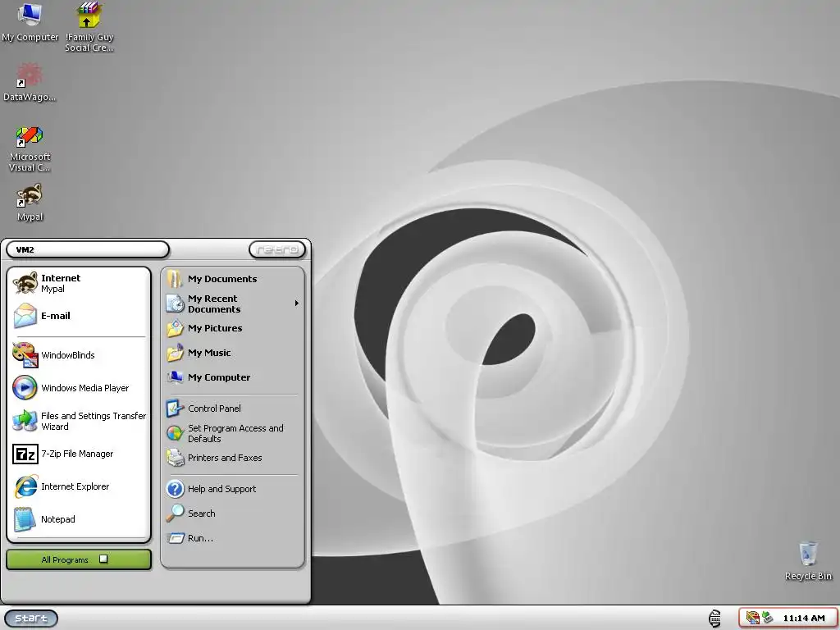Open Control Panel
The width and height of the screenshot is (840, 630).
(x=232, y=409)
